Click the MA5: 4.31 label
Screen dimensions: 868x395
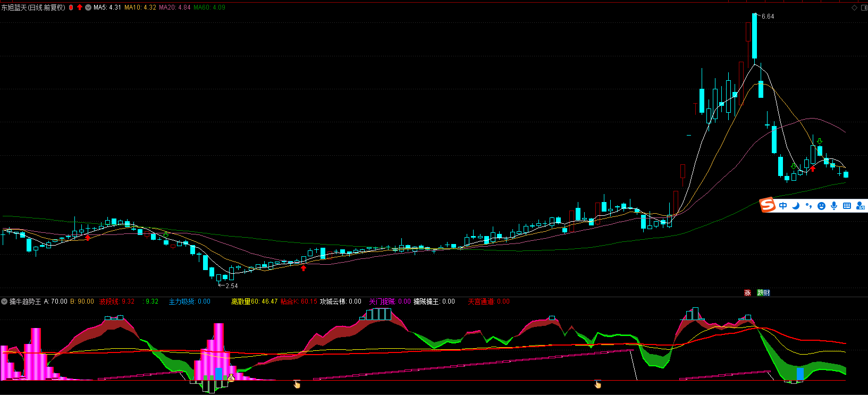(107, 7)
